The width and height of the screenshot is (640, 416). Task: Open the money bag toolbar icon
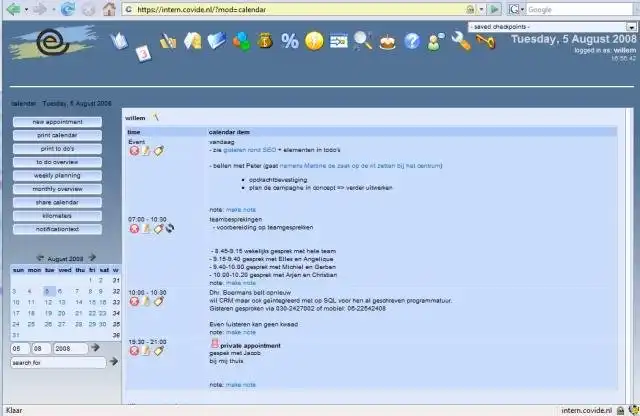click(265, 41)
